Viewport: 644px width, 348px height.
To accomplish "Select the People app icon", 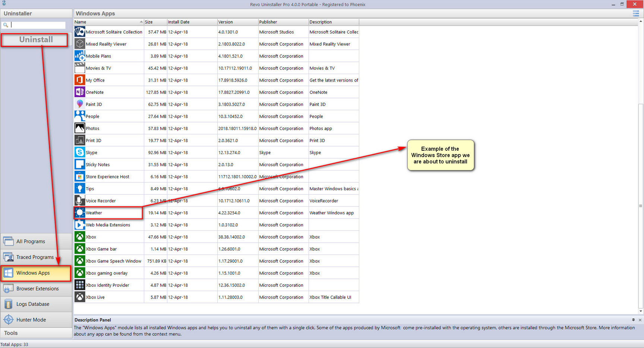I will click(80, 116).
